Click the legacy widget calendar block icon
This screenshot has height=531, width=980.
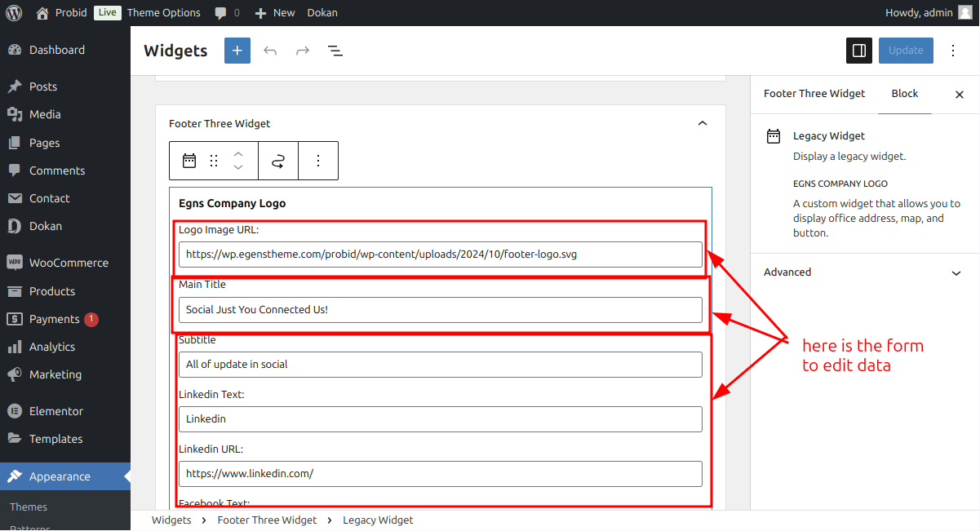(189, 161)
